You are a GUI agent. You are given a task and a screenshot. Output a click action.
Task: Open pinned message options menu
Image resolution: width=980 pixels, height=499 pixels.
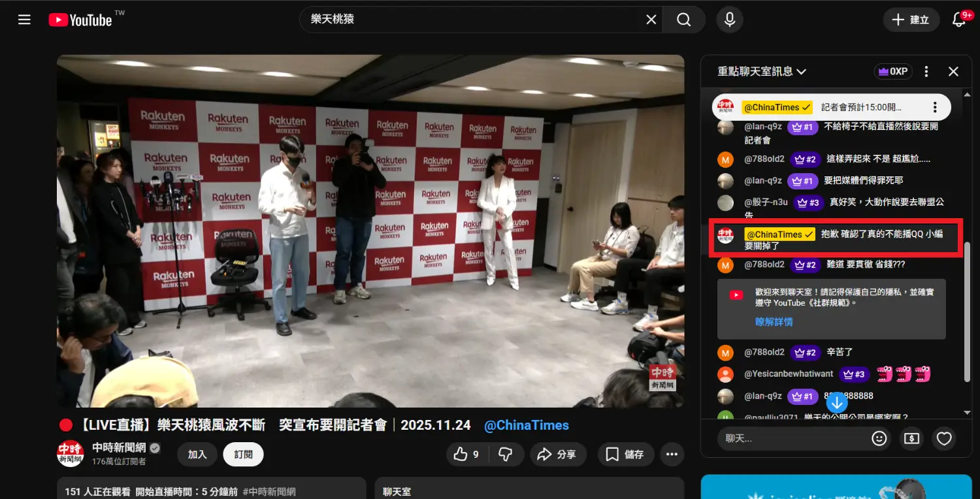pos(935,107)
